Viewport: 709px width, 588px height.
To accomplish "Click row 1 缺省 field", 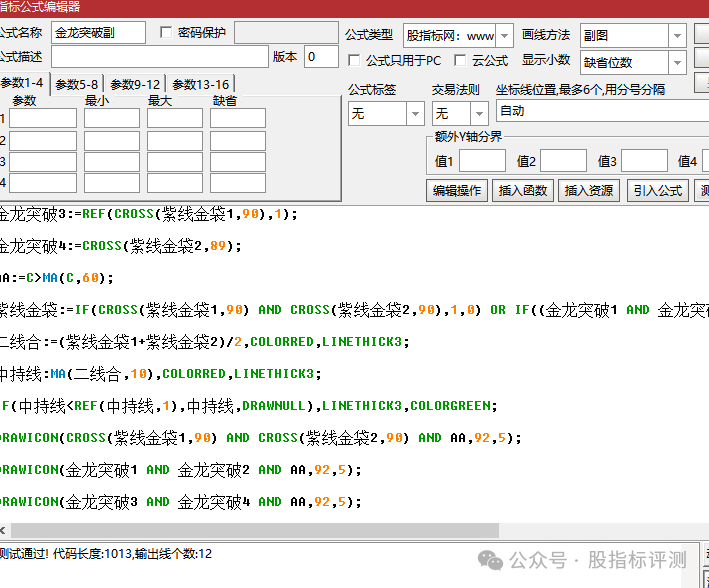I will (x=238, y=119).
